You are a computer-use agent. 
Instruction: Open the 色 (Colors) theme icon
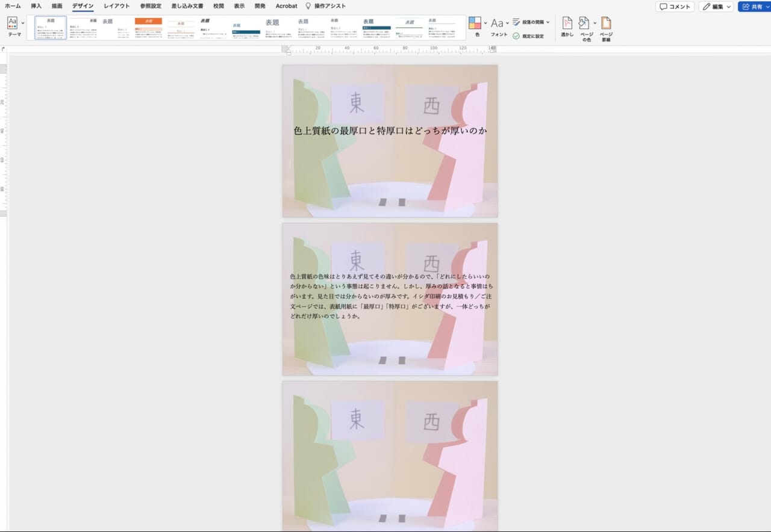click(x=473, y=22)
